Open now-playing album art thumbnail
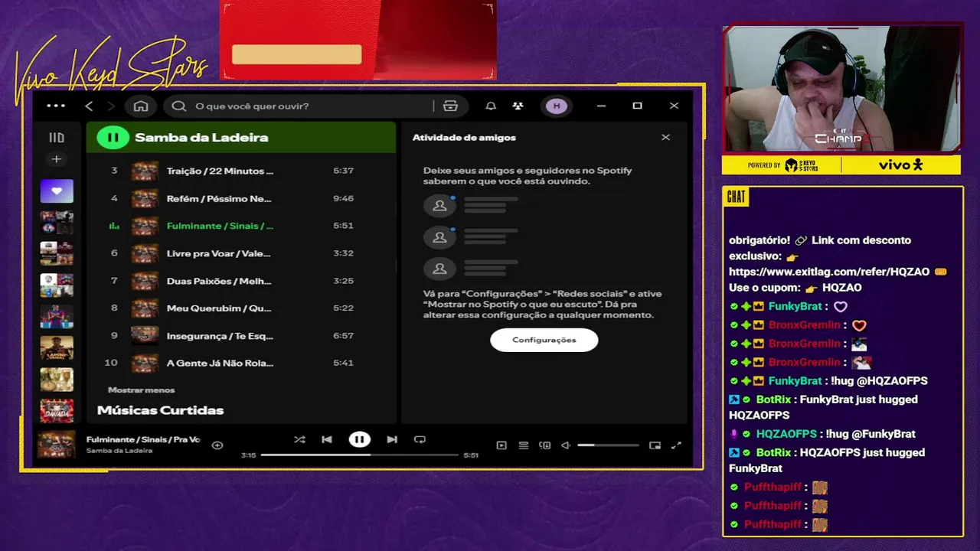The height and width of the screenshot is (551, 980). point(57,445)
